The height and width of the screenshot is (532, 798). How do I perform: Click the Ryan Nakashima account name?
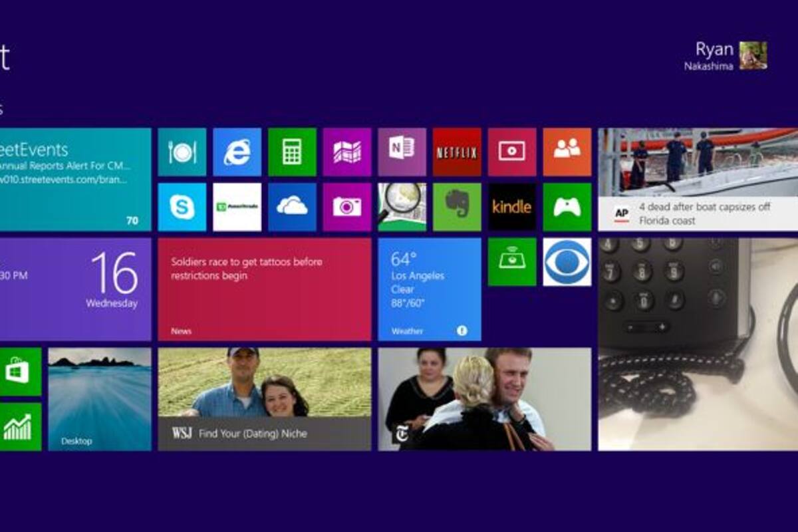pos(709,56)
